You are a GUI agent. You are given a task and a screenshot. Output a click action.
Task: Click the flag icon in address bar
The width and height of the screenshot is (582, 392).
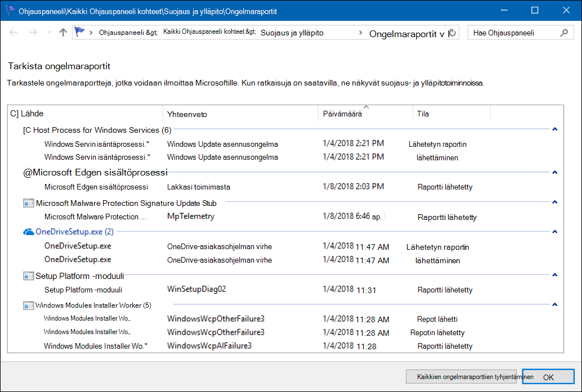click(x=79, y=32)
